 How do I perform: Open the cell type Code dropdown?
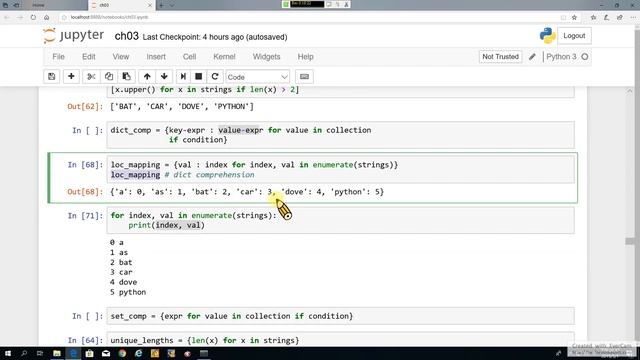[258, 77]
